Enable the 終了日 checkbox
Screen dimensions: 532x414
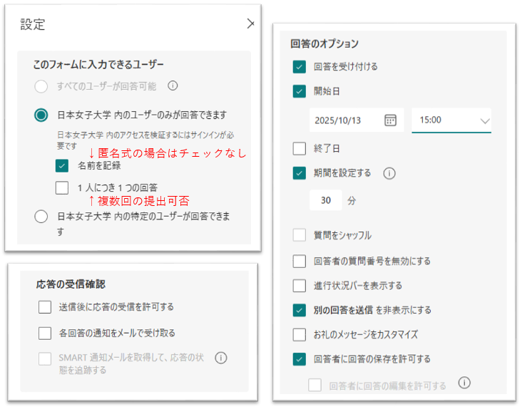(300, 149)
